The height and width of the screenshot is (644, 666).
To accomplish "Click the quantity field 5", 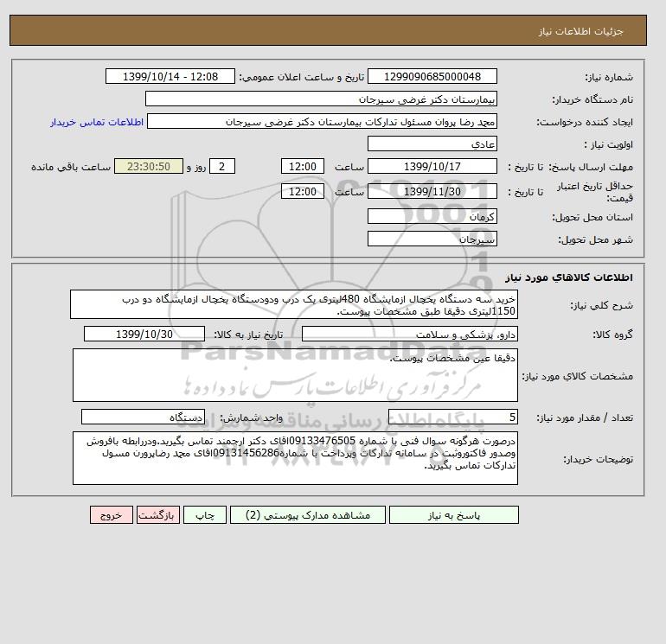I will click(452, 418).
